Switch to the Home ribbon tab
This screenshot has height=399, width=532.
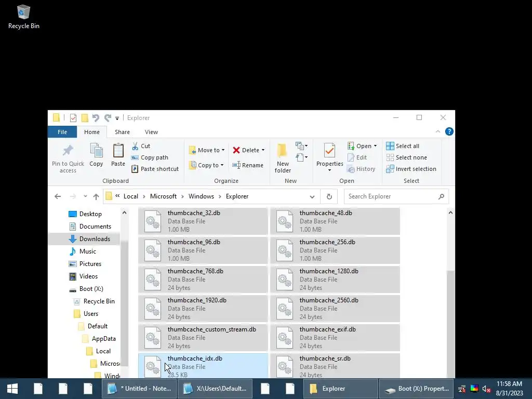(x=92, y=132)
